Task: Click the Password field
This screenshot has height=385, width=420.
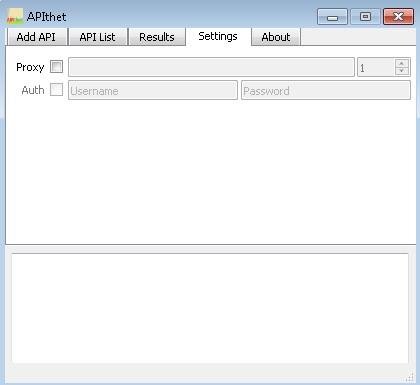Action: (x=326, y=90)
